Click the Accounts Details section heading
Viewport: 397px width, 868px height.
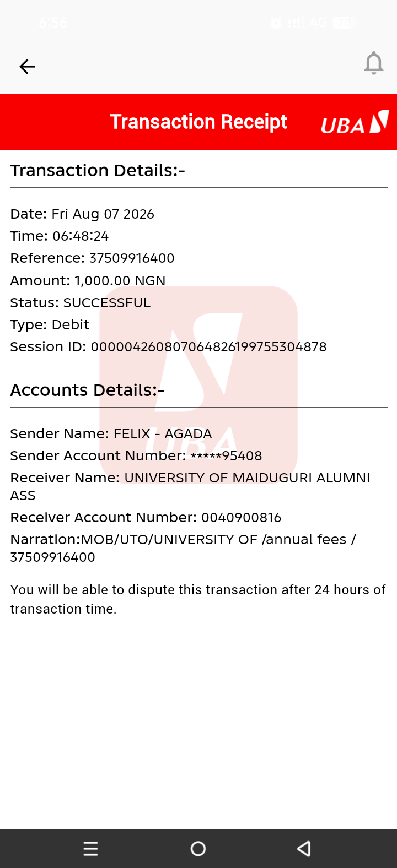tap(87, 390)
